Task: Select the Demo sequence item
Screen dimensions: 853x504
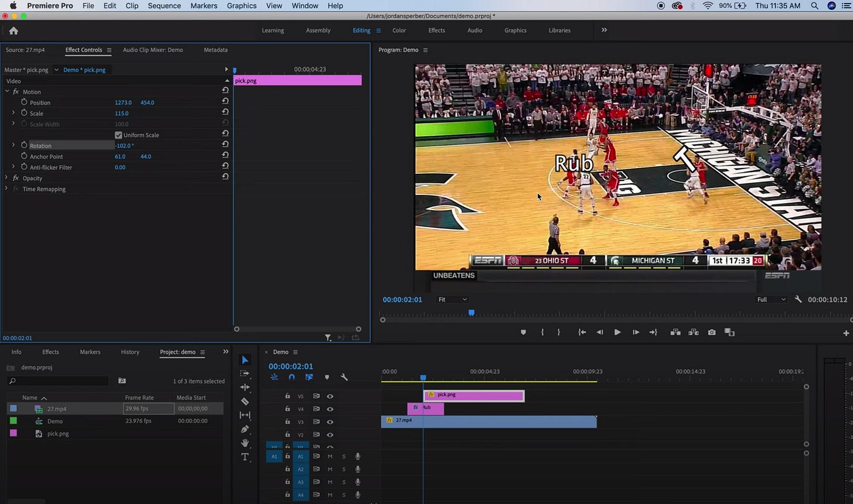Action: click(55, 421)
